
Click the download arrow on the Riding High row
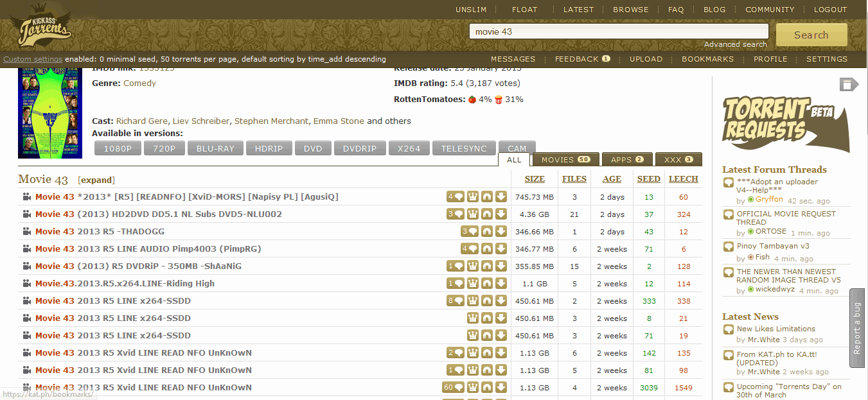[501, 283]
